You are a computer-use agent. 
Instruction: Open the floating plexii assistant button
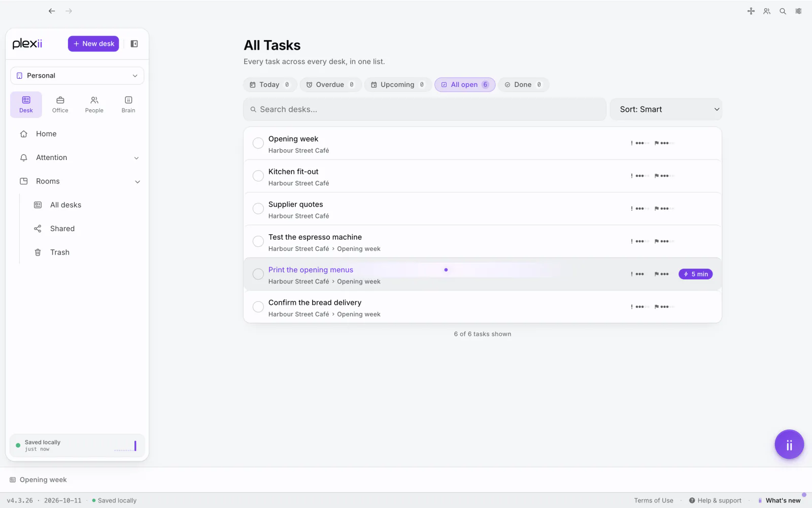pyautogui.click(x=789, y=444)
